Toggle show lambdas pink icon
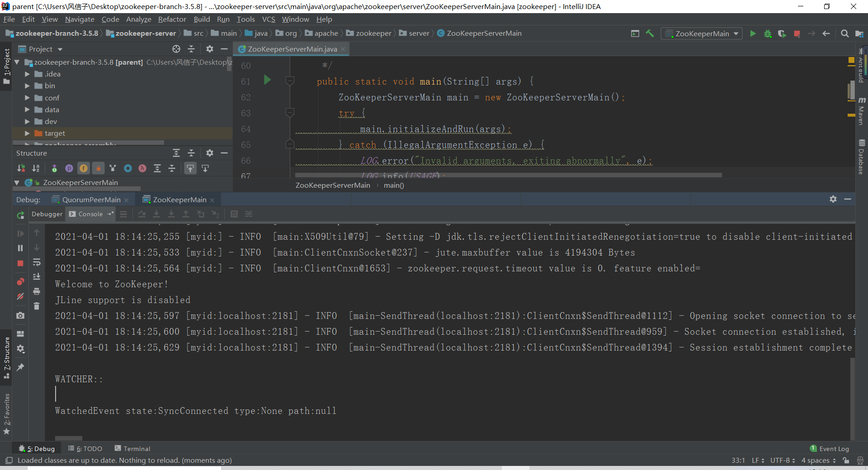The height and width of the screenshot is (470, 868). tap(142, 168)
